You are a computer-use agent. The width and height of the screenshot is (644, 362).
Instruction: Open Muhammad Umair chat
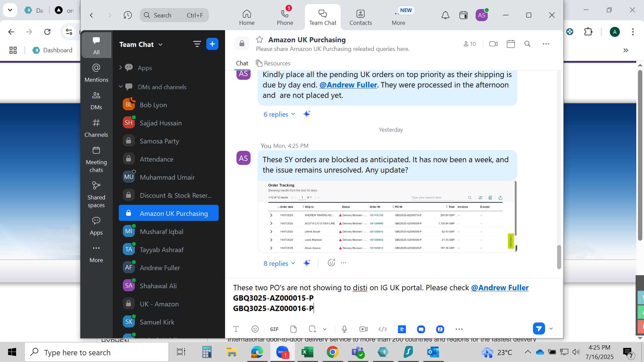(x=168, y=177)
